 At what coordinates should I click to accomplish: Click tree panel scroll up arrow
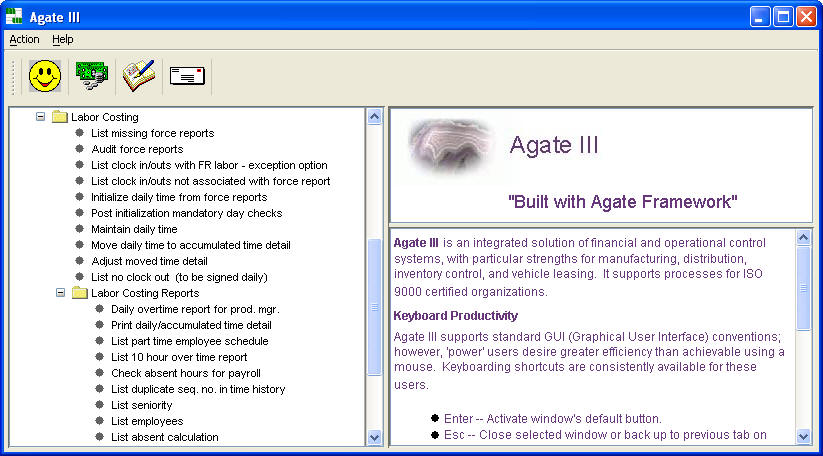(374, 116)
